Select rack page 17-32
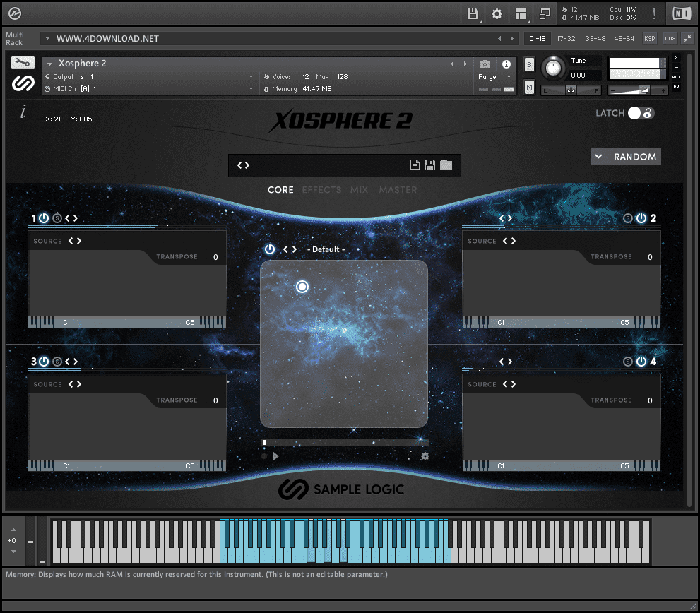This screenshot has width=700, height=613. coord(566,39)
